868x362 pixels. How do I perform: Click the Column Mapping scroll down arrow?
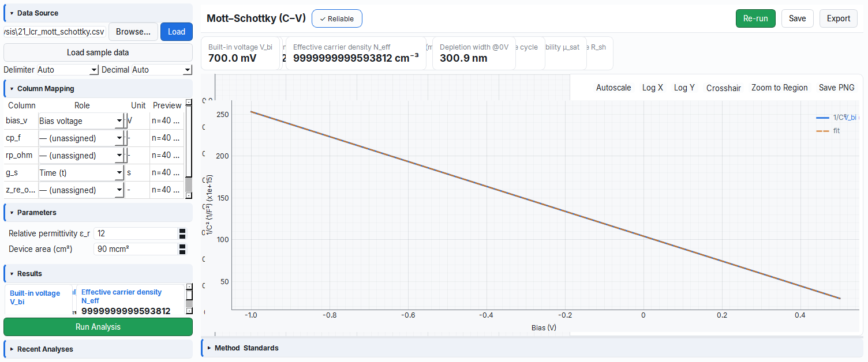189,195
